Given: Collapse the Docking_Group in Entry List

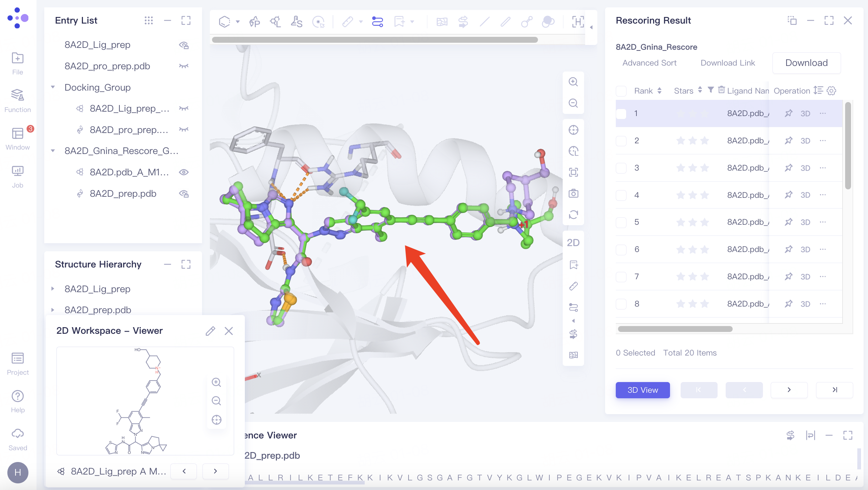Looking at the screenshot, I should point(53,87).
